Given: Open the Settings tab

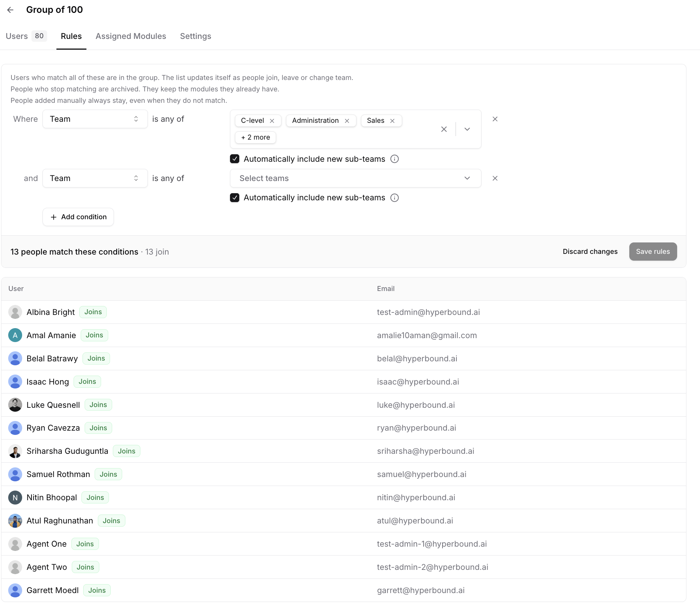Looking at the screenshot, I should 195,36.
